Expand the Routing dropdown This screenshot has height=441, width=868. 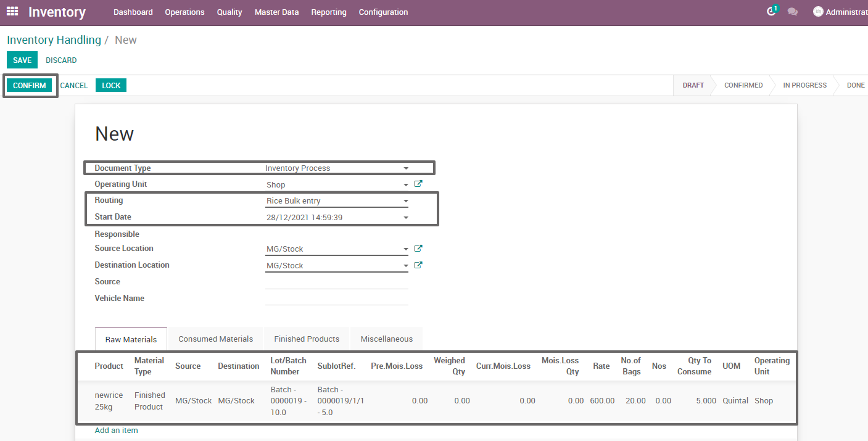pyautogui.click(x=405, y=200)
